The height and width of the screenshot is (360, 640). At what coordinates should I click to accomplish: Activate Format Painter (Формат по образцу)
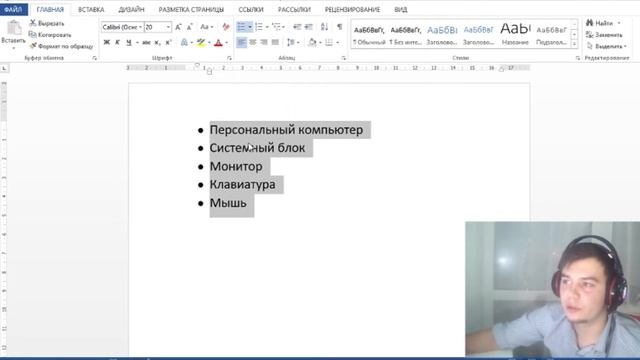pos(61,46)
